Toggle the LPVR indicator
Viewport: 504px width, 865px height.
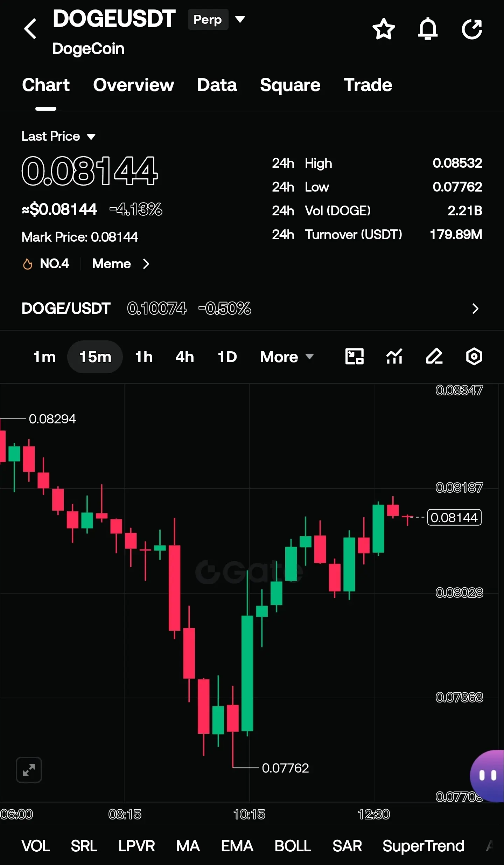[136, 846]
